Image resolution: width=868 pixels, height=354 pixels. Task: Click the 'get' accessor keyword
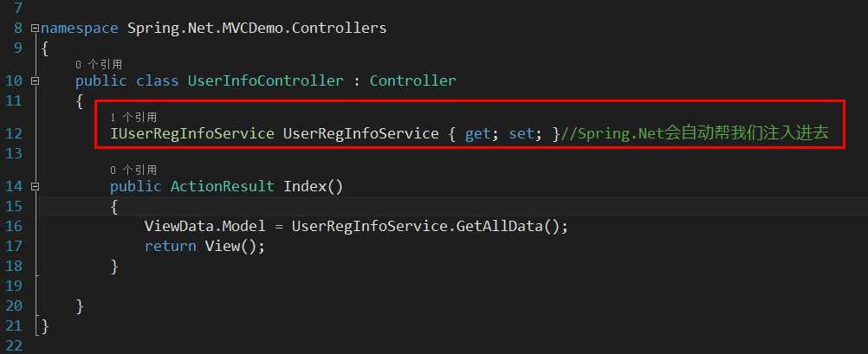click(x=477, y=134)
